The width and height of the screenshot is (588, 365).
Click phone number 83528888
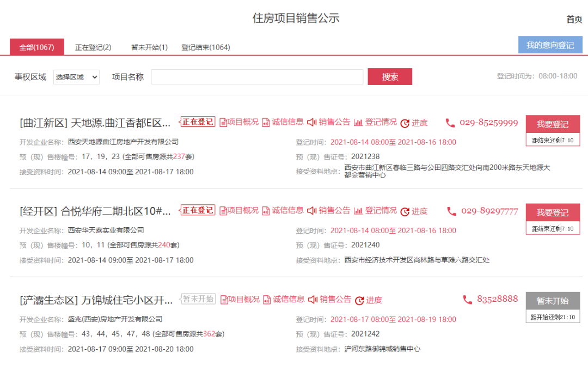click(x=497, y=299)
